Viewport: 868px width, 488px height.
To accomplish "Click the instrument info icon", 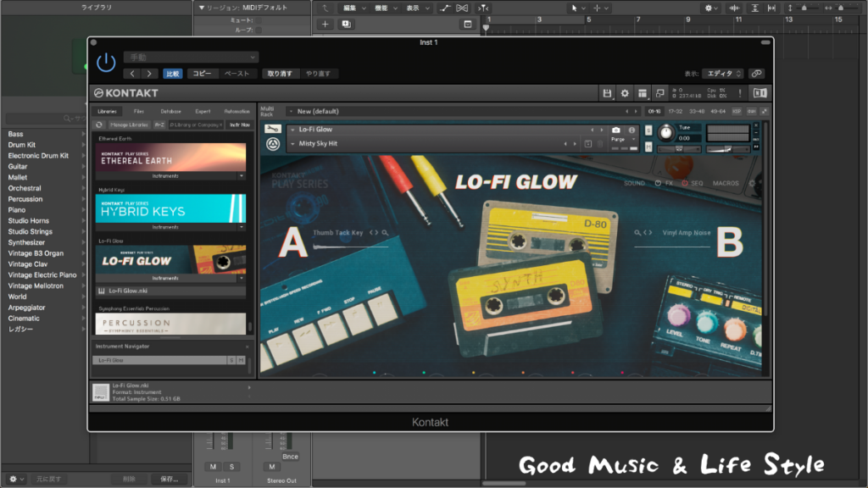I will click(632, 130).
